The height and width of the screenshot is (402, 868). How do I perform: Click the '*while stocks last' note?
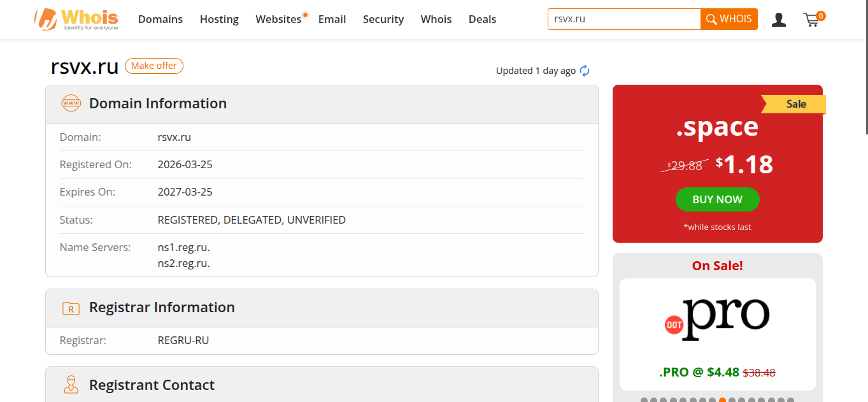[718, 227]
